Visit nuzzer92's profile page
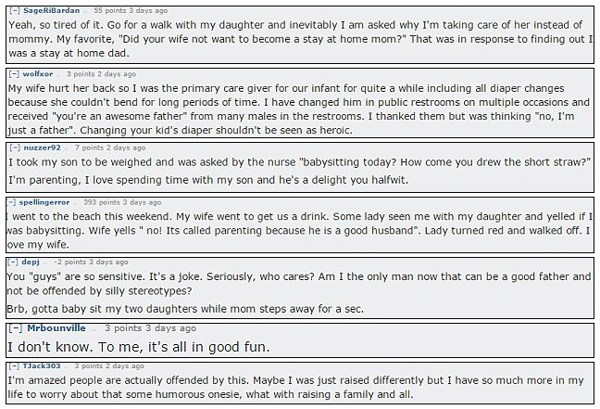 click(42, 147)
